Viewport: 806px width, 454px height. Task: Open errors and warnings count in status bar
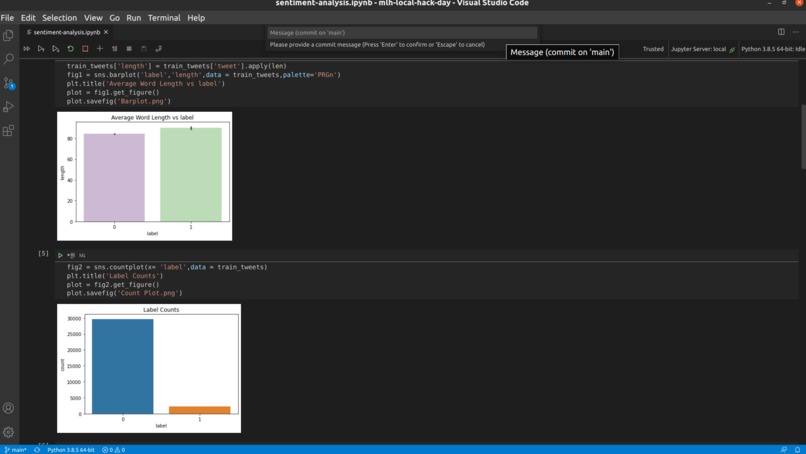(114, 450)
